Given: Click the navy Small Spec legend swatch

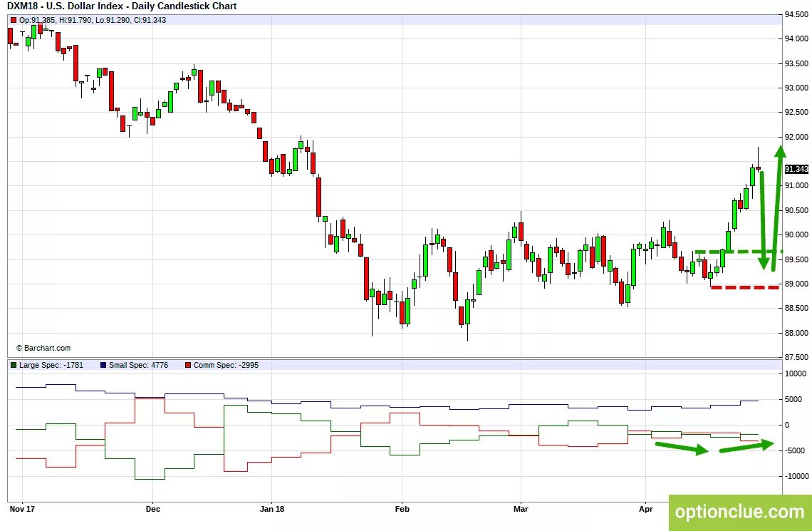Looking at the screenshot, I should [x=103, y=365].
